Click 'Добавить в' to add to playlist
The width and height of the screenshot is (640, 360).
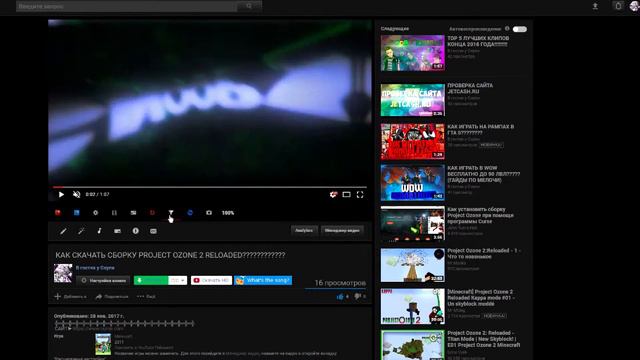pos(71,296)
